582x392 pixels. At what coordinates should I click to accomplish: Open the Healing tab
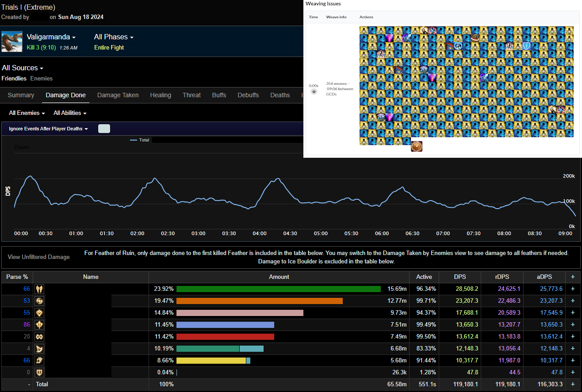(x=161, y=95)
